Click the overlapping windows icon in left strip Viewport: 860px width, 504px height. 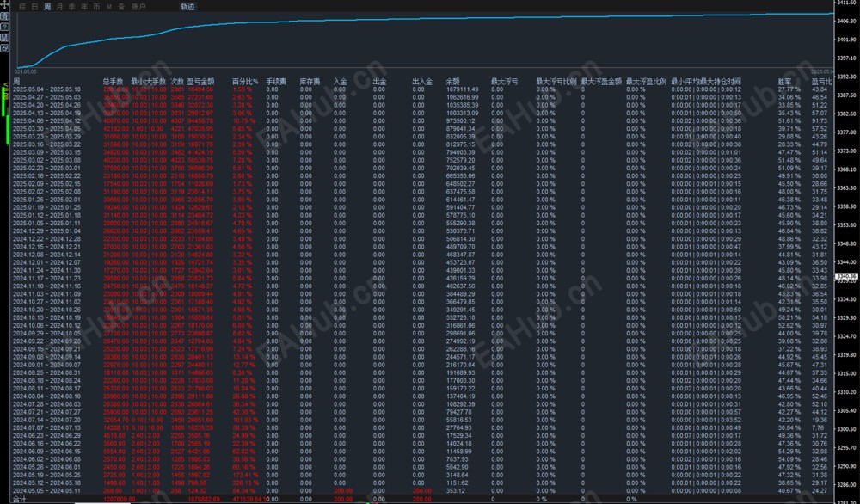tap(4, 48)
